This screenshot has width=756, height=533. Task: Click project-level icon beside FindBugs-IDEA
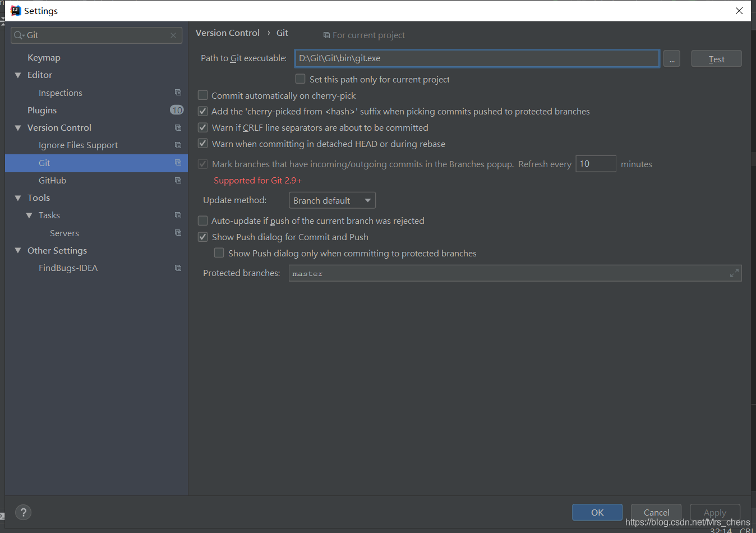coord(178,268)
